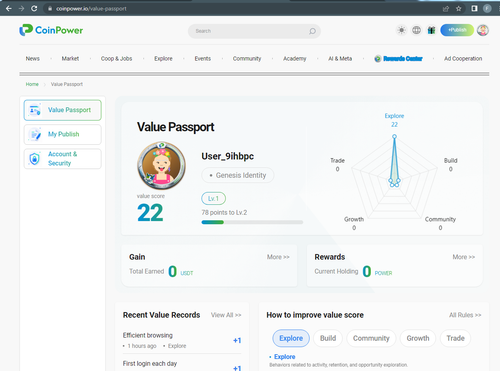Click the level progress bar

pos(252,222)
